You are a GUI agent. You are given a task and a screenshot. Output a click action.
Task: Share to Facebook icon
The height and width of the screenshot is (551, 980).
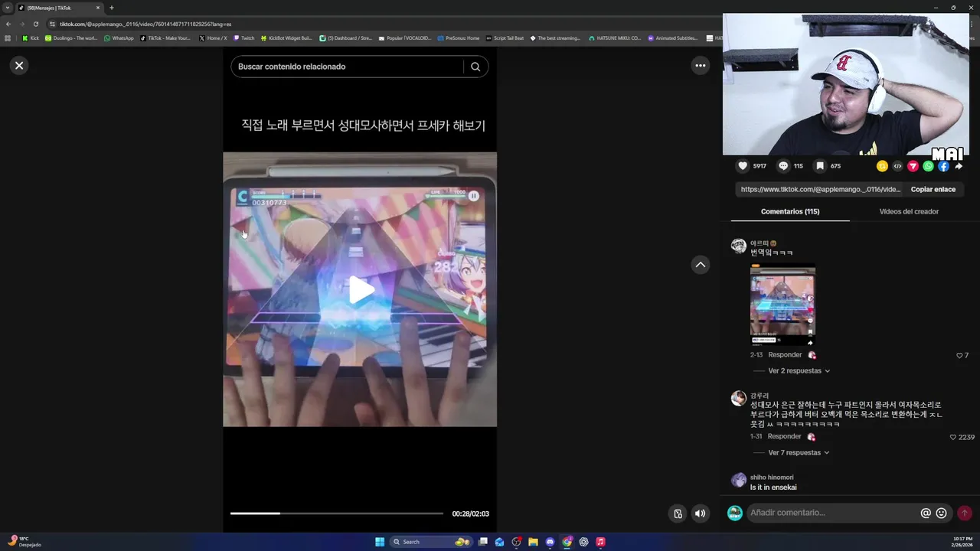(943, 166)
